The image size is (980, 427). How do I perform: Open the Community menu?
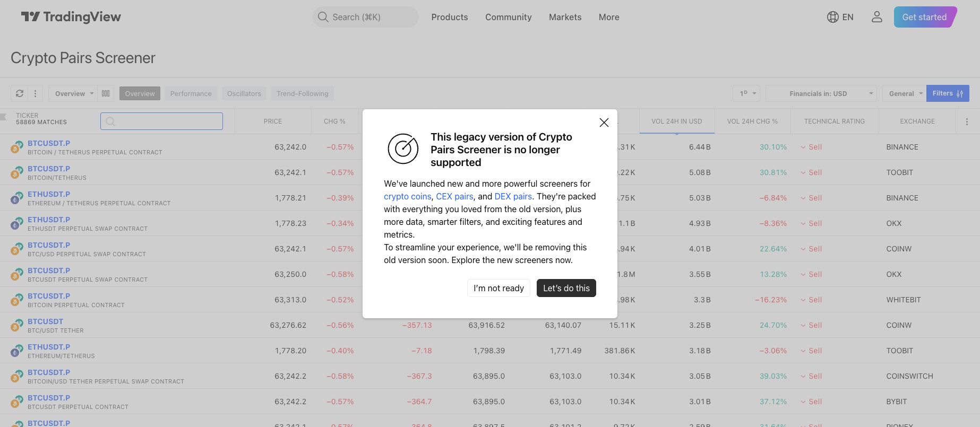509,17
